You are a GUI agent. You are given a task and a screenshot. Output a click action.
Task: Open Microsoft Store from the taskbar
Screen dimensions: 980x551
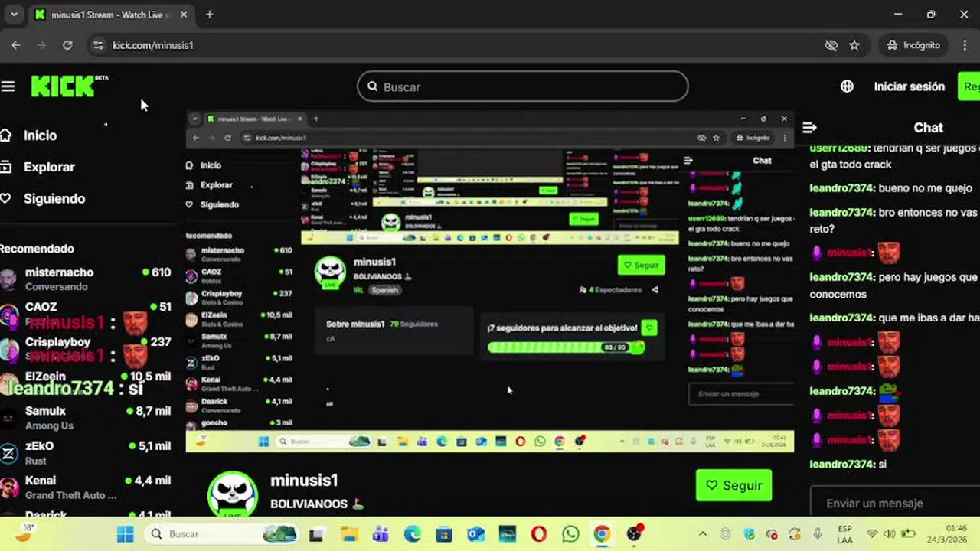pyautogui.click(x=444, y=534)
